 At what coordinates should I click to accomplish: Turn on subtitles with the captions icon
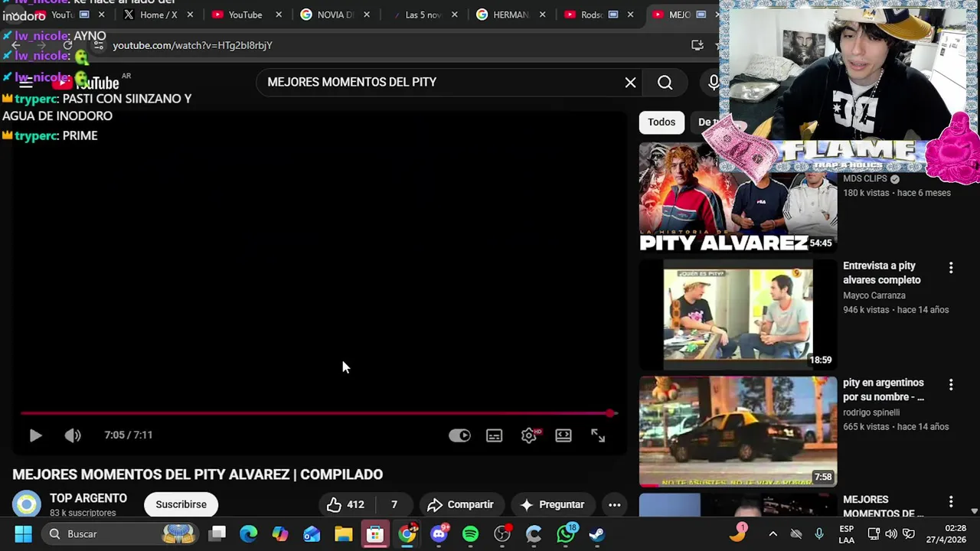(x=494, y=435)
